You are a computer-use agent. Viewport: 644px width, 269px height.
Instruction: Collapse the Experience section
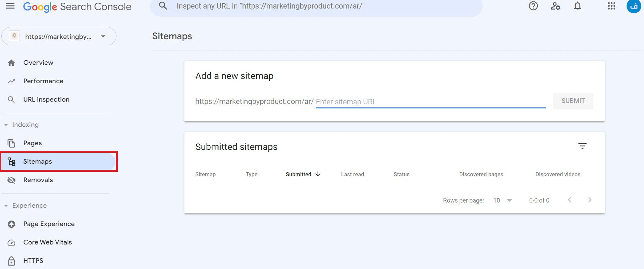pos(6,206)
